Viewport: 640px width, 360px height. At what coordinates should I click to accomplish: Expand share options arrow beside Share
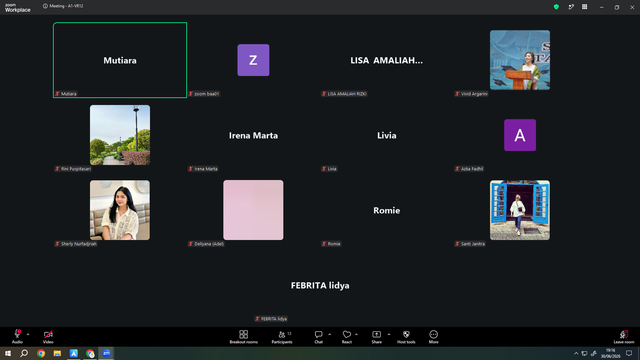[389, 334]
